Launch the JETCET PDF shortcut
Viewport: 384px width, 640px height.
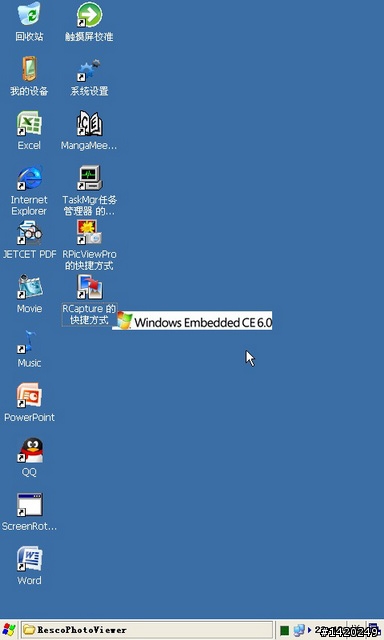(x=29, y=232)
